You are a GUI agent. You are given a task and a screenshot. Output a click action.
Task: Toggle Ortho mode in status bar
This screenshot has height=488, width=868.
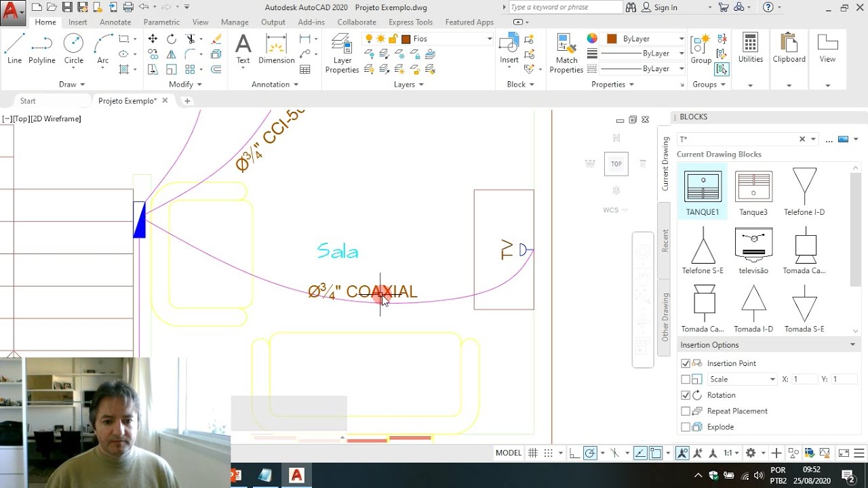(574, 453)
